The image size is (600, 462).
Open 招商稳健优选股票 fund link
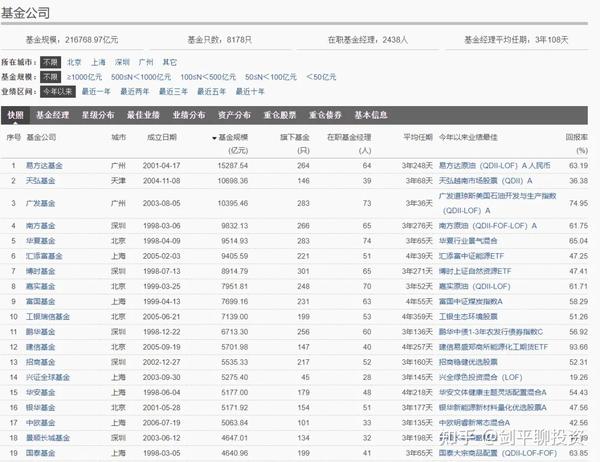[x=468, y=362]
